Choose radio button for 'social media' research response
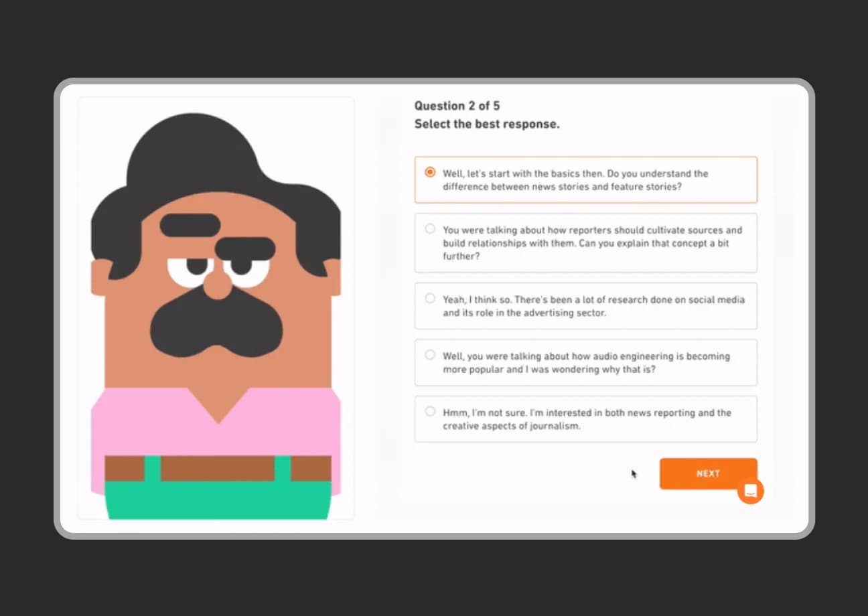This screenshot has height=616, width=868. pyautogui.click(x=430, y=299)
